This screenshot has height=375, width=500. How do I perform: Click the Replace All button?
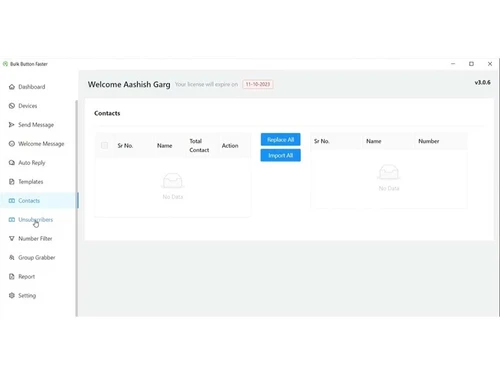coord(280,140)
